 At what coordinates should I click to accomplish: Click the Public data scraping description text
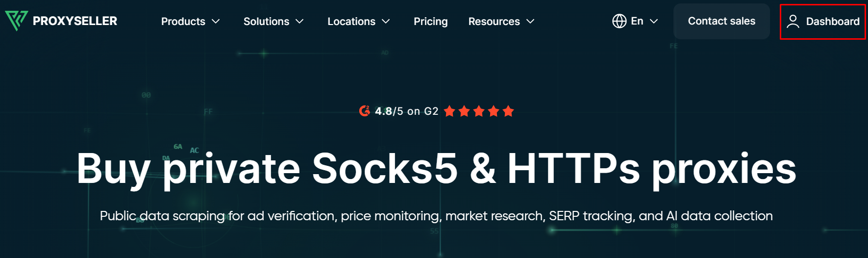coord(436,216)
